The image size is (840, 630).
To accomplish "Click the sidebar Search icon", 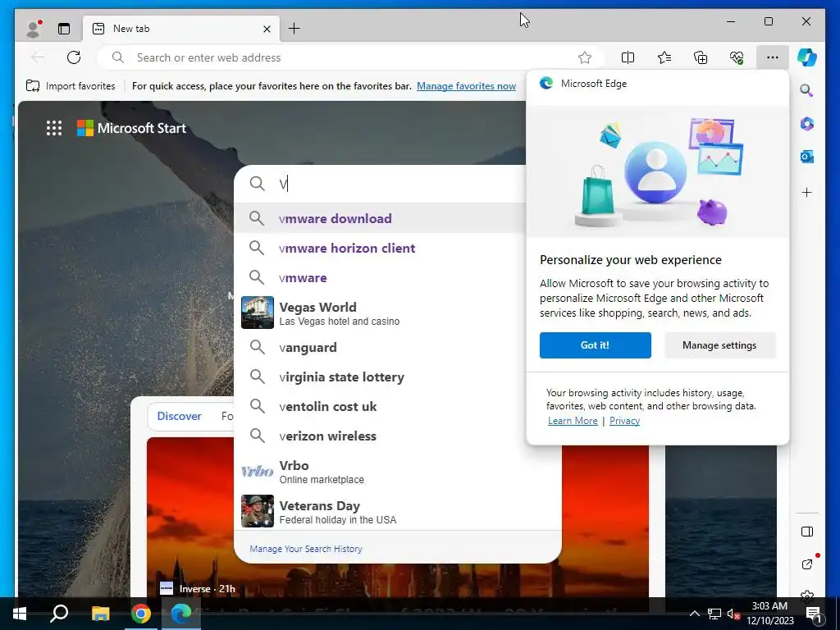I will 807,90.
